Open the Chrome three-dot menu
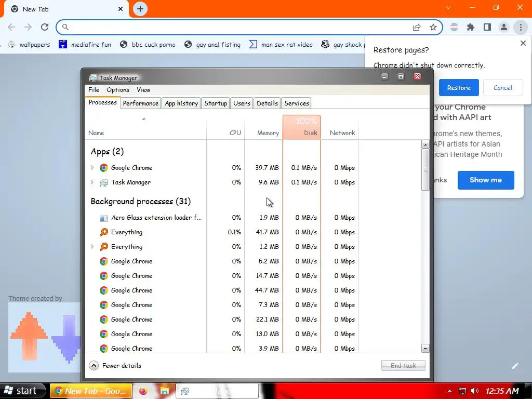The height and width of the screenshot is (399, 532). point(521,27)
